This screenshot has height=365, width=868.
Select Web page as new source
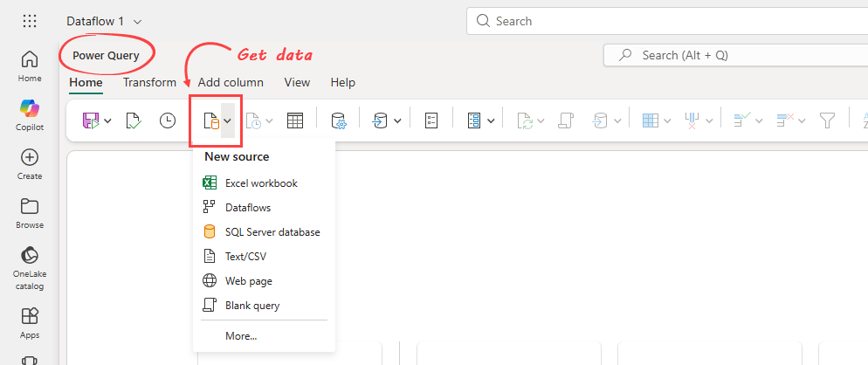point(264,281)
